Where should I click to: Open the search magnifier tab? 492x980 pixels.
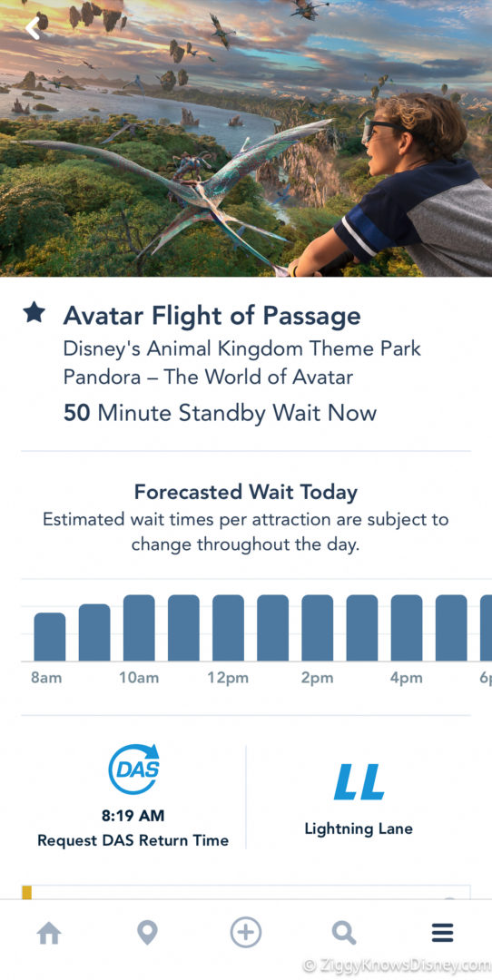(x=343, y=933)
